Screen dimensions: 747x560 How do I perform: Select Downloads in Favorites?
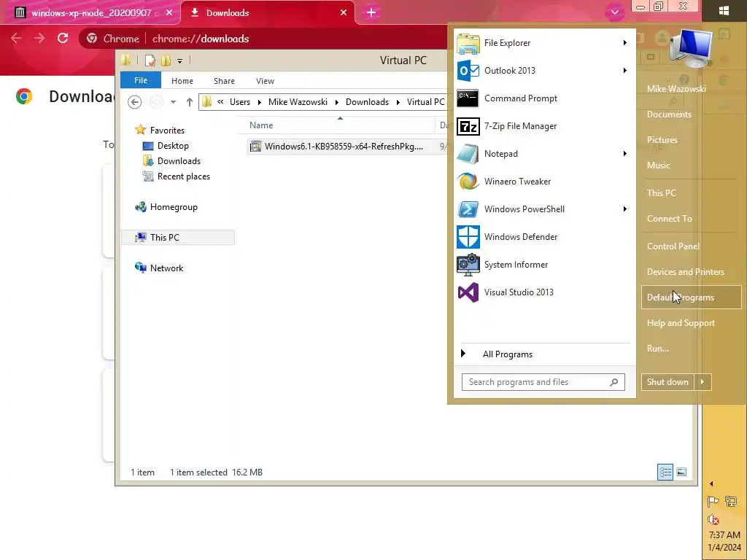(x=179, y=161)
